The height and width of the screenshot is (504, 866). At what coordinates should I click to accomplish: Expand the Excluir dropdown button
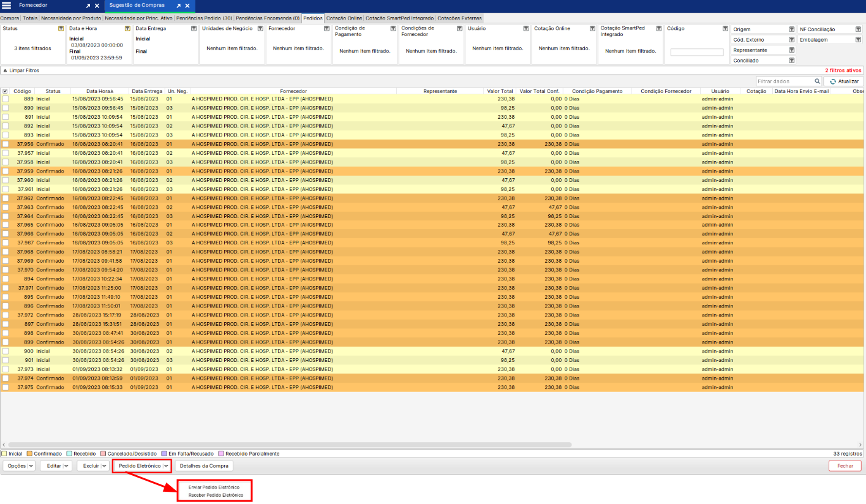[105, 466]
